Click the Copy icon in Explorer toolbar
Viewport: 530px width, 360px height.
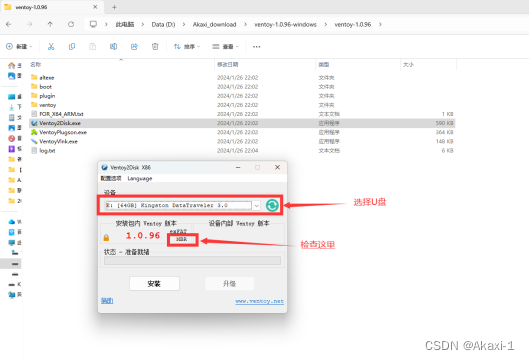[x=72, y=47]
